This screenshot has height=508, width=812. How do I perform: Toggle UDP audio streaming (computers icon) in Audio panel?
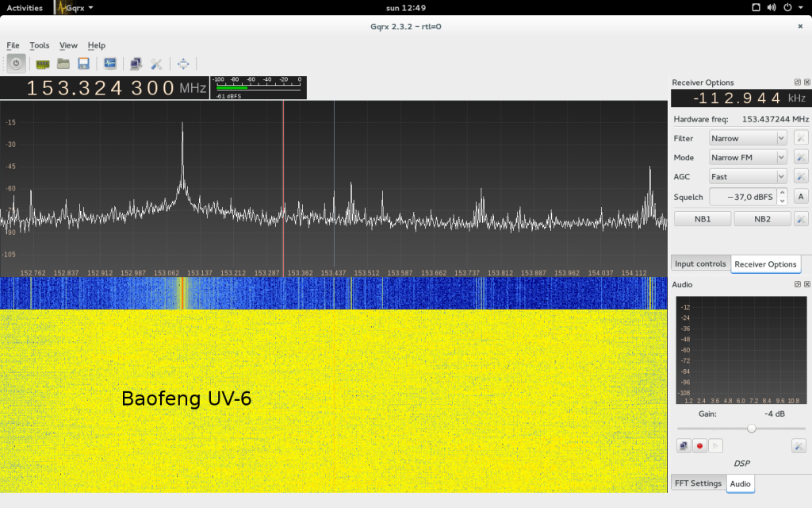[x=684, y=446]
